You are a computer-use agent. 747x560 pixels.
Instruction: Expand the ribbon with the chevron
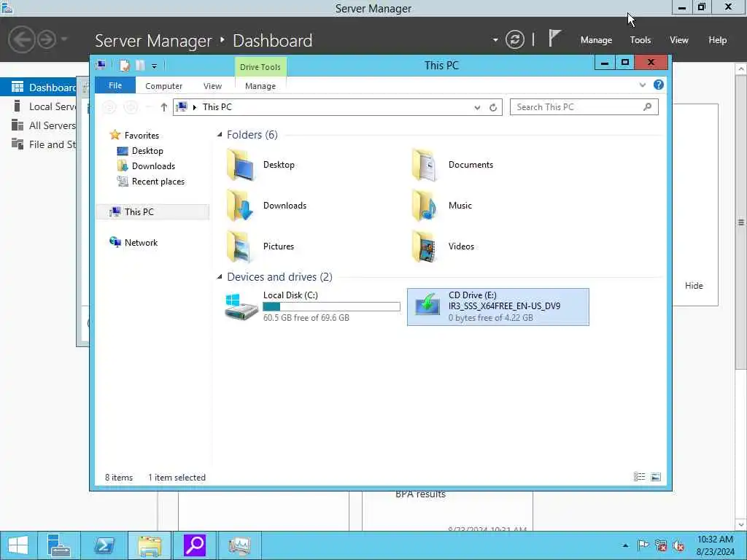(x=642, y=85)
